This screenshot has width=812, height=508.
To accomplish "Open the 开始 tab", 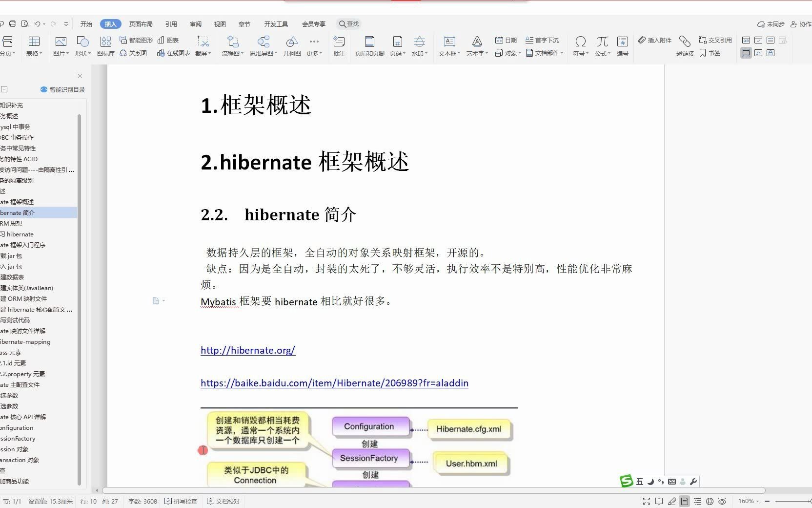I will point(86,24).
